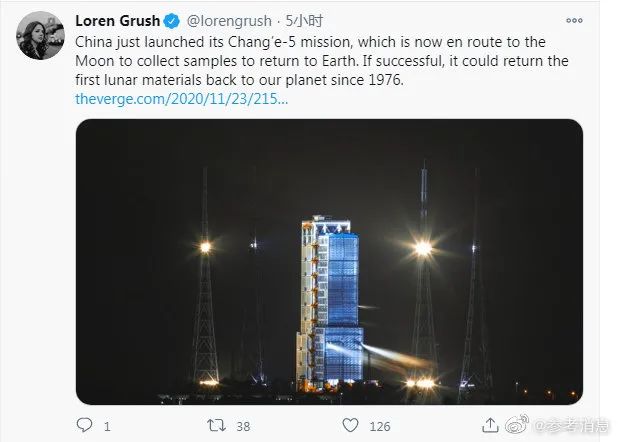Retweet using the arrows icon

point(214,425)
